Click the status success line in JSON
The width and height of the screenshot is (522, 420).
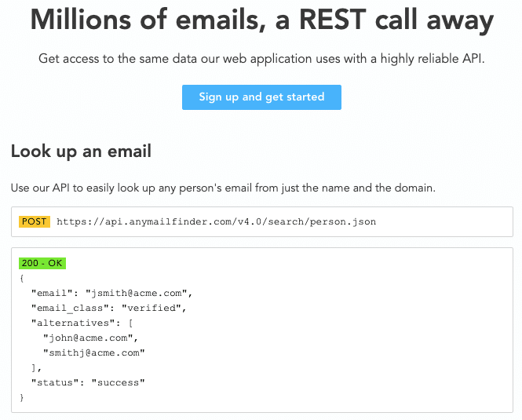click(x=88, y=382)
